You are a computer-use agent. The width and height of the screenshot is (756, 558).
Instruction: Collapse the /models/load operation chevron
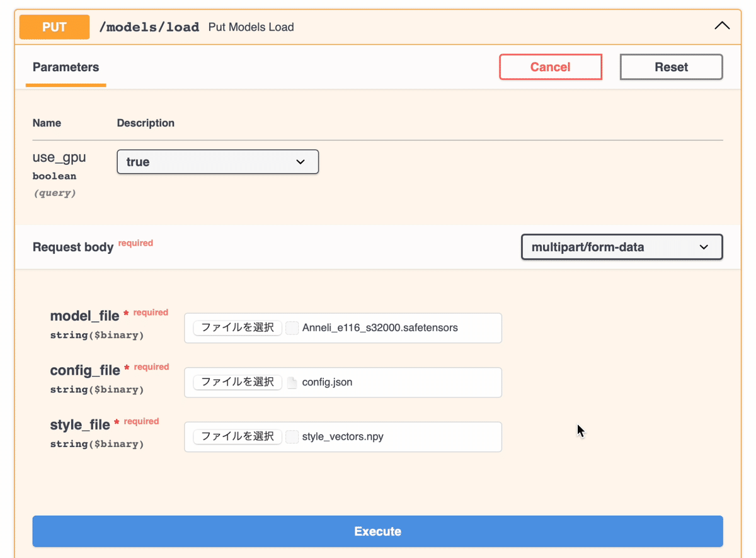(x=722, y=26)
